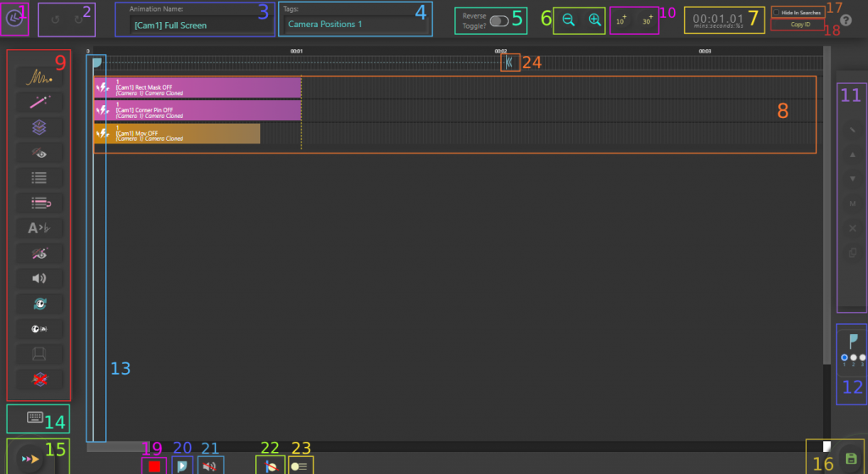Click the zoom out magnifier icon
Viewport: 868px width, 474px height.
568,20
